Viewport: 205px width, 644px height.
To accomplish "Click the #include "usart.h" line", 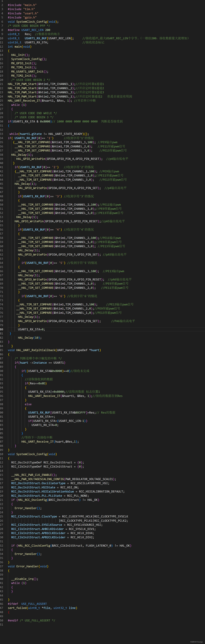I will coord(23,13).
